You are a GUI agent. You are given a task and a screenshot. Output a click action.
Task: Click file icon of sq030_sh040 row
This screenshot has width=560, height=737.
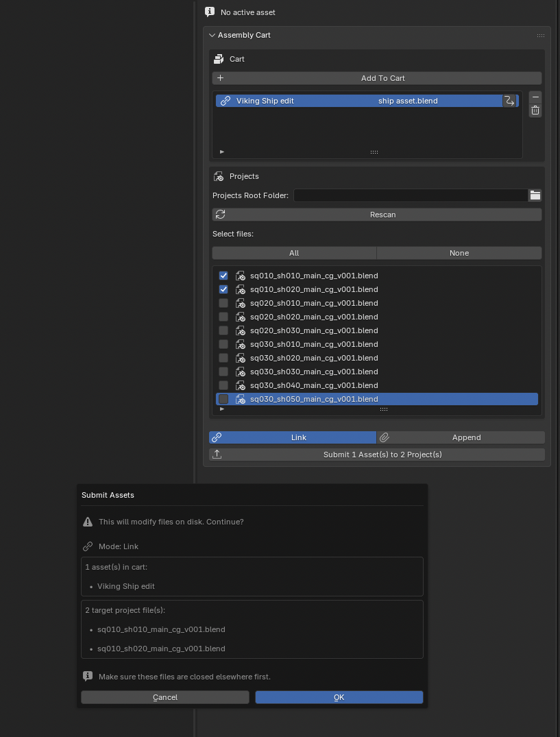coord(241,385)
